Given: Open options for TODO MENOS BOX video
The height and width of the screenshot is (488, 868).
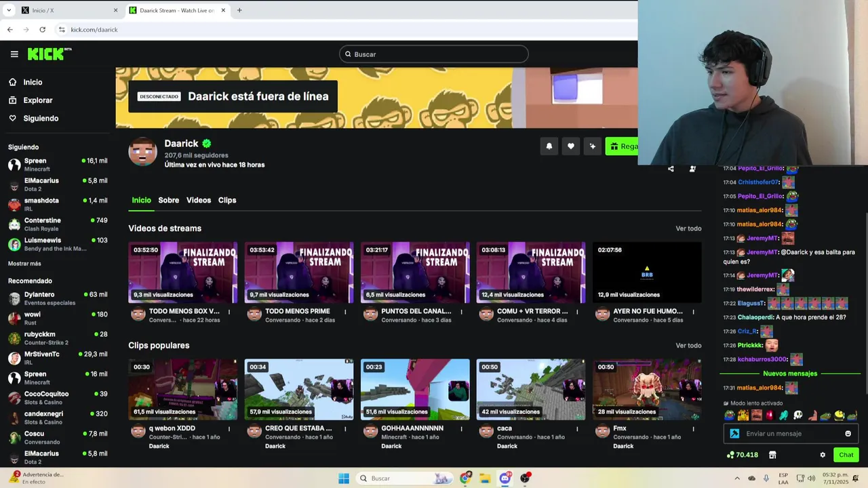Looking at the screenshot, I should click(x=229, y=312).
